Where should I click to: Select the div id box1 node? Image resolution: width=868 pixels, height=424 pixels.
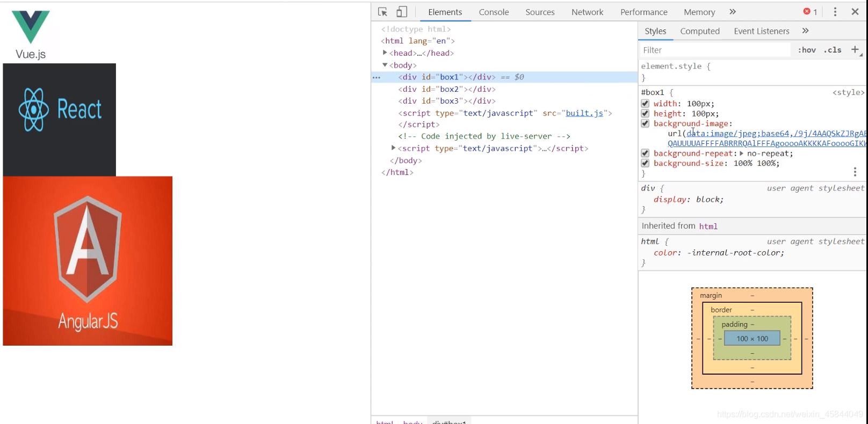pos(447,77)
